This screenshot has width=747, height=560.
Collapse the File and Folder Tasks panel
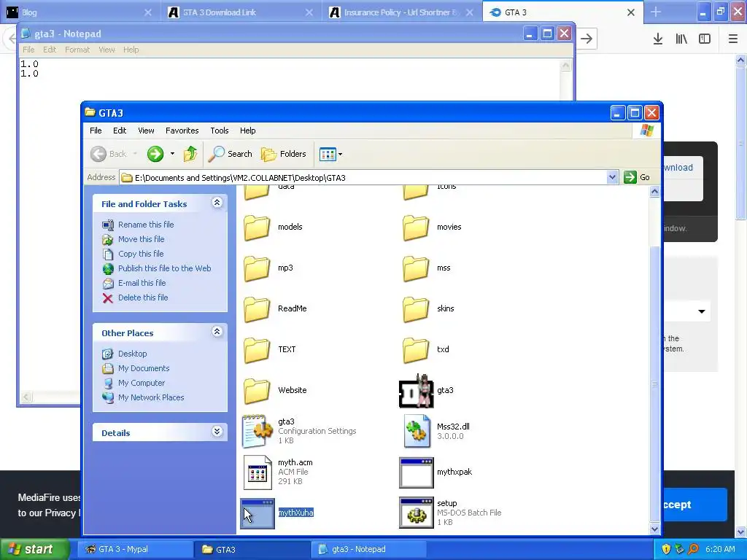(x=217, y=203)
